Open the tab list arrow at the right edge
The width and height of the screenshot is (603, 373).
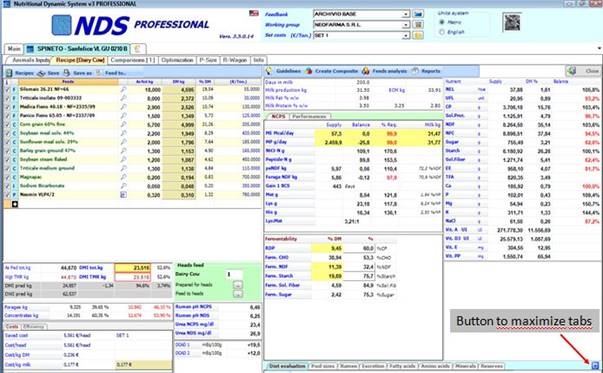pyautogui.click(x=599, y=48)
